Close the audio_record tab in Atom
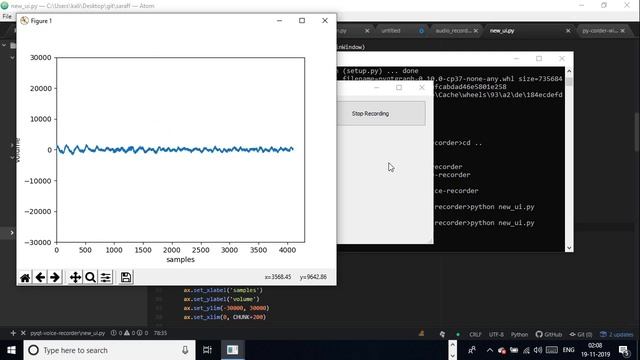Image resolution: width=640 pixels, height=360 pixels. pyautogui.click(x=476, y=31)
